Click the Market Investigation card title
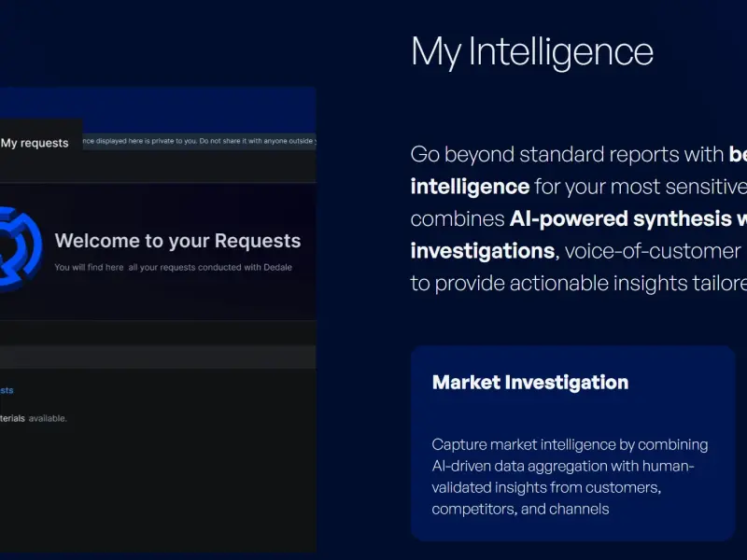Viewport: 747px width, 560px height. click(x=530, y=383)
